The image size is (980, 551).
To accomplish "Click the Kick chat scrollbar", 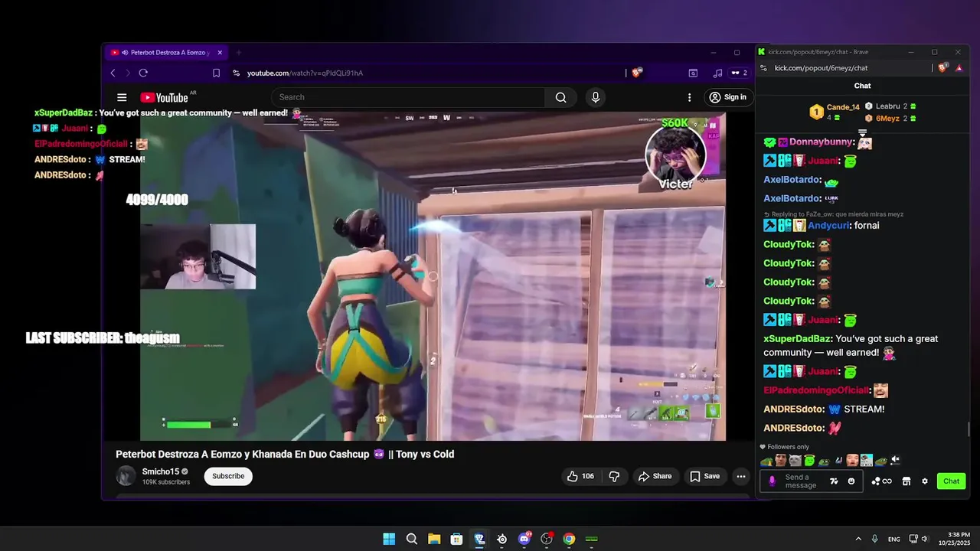I will click(x=969, y=429).
